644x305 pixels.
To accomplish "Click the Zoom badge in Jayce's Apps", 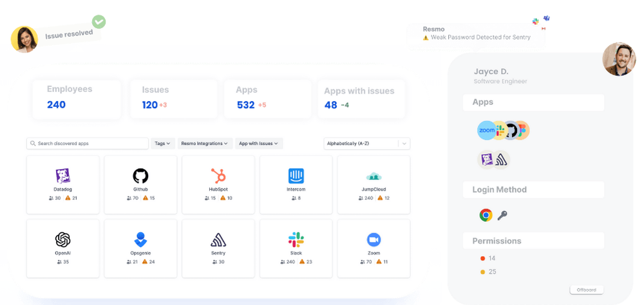I will (487, 131).
